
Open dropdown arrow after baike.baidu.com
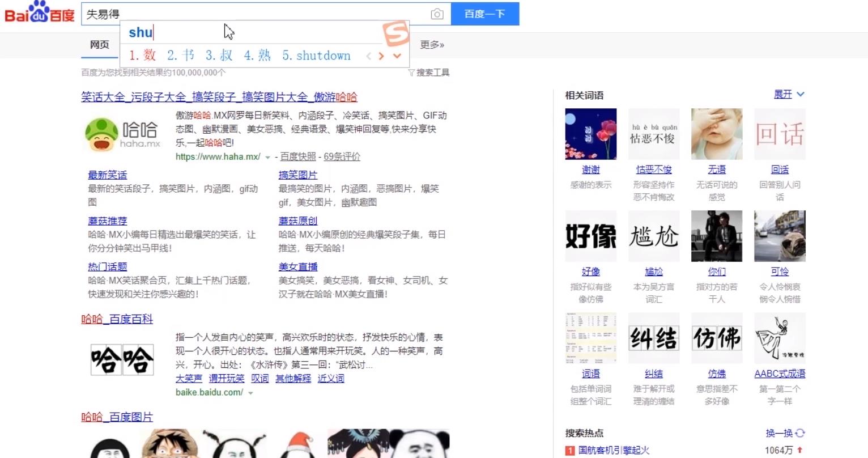pos(250,393)
